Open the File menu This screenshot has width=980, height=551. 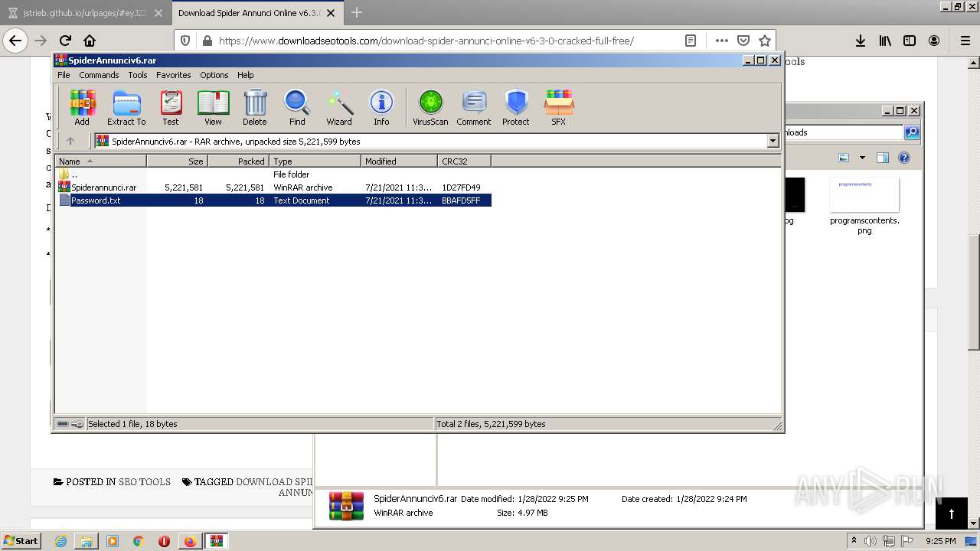pyautogui.click(x=64, y=75)
